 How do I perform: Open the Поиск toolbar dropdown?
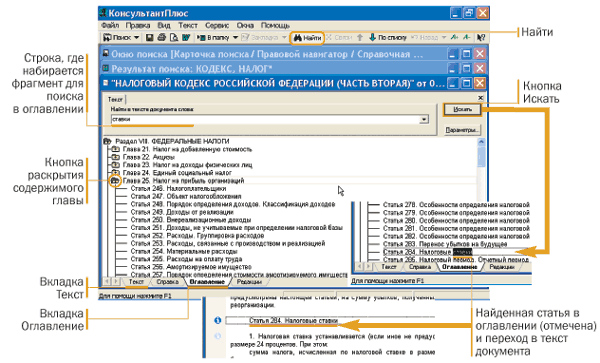click(137, 37)
